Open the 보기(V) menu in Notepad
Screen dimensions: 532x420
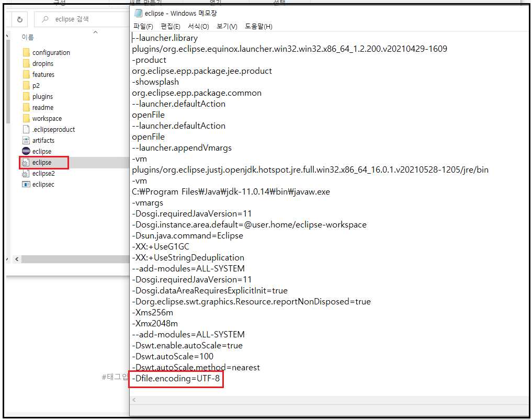[x=227, y=26]
